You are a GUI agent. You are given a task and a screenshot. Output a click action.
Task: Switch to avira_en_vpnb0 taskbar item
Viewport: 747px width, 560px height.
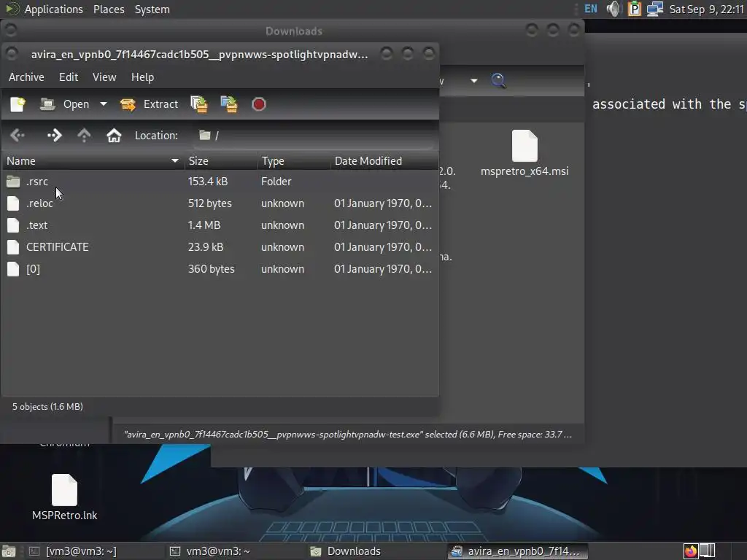pyautogui.click(x=517, y=551)
